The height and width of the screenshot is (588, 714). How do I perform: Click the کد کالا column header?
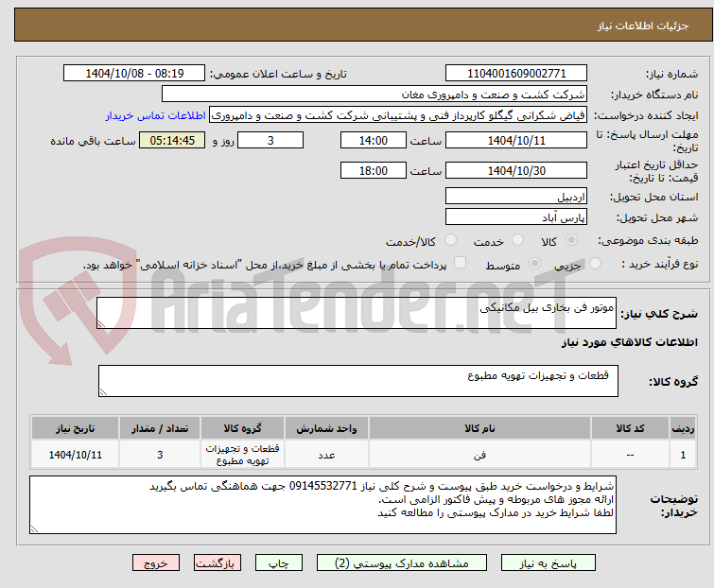tap(630, 428)
